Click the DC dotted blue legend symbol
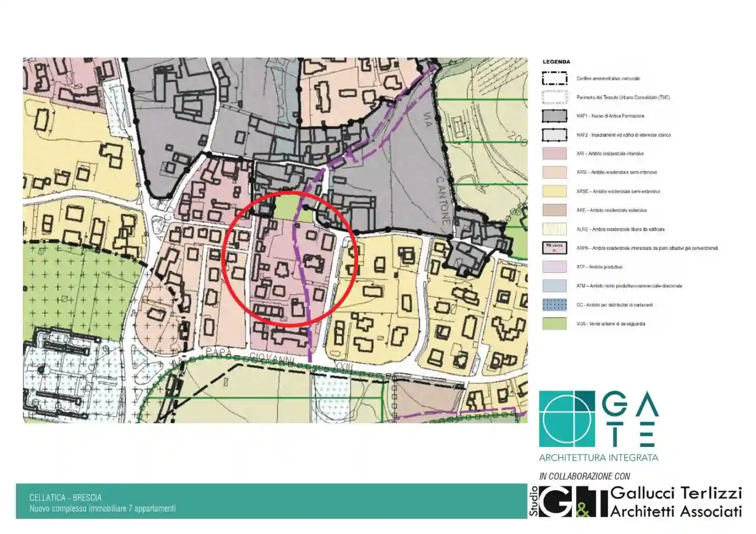This screenshot has width=756, height=534. click(x=554, y=305)
